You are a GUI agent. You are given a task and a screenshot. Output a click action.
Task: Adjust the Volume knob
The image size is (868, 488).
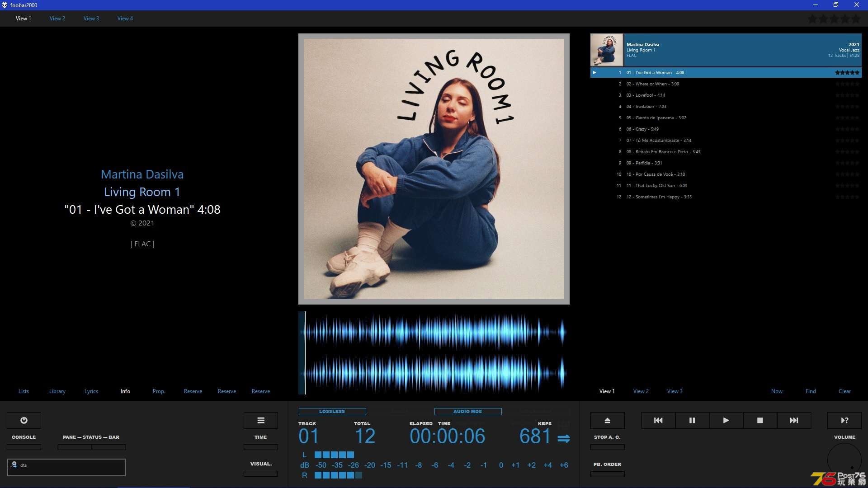click(844, 460)
